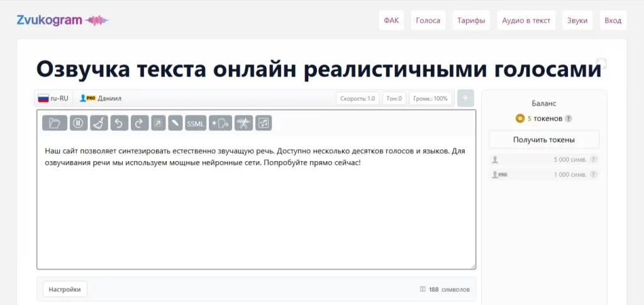Screen dimensions: 644x305
Task: Redo the last edit
Action: coord(140,123)
